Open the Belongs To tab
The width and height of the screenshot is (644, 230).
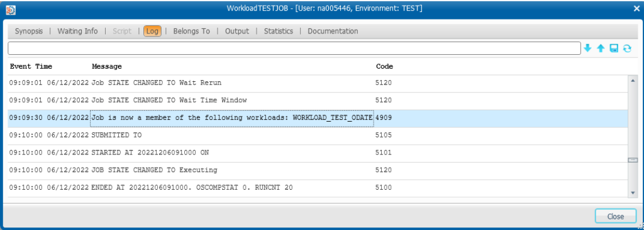coord(191,32)
